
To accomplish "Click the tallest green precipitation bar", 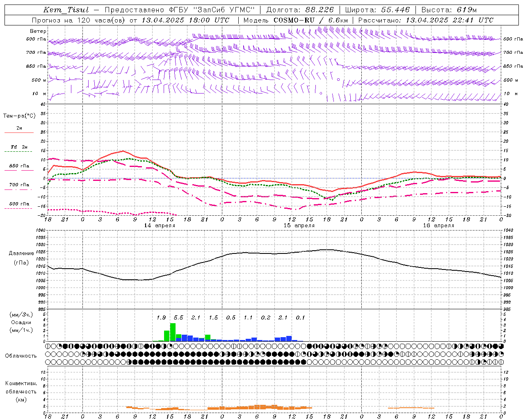I will point(173,332).
